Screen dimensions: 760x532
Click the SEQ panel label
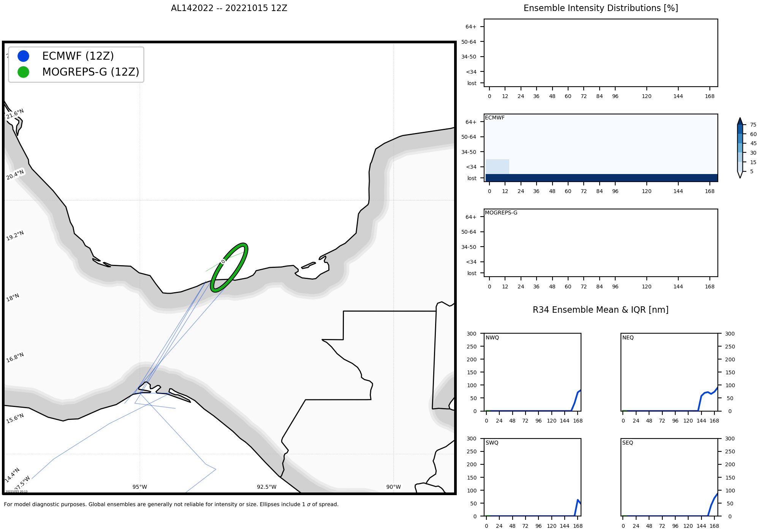pos(627,443)
